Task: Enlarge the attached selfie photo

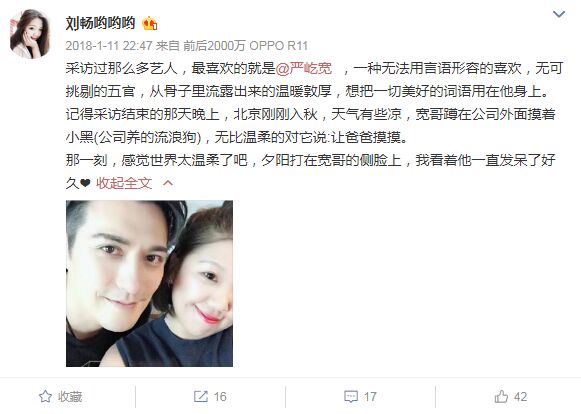Action: (x=149, y=284)
